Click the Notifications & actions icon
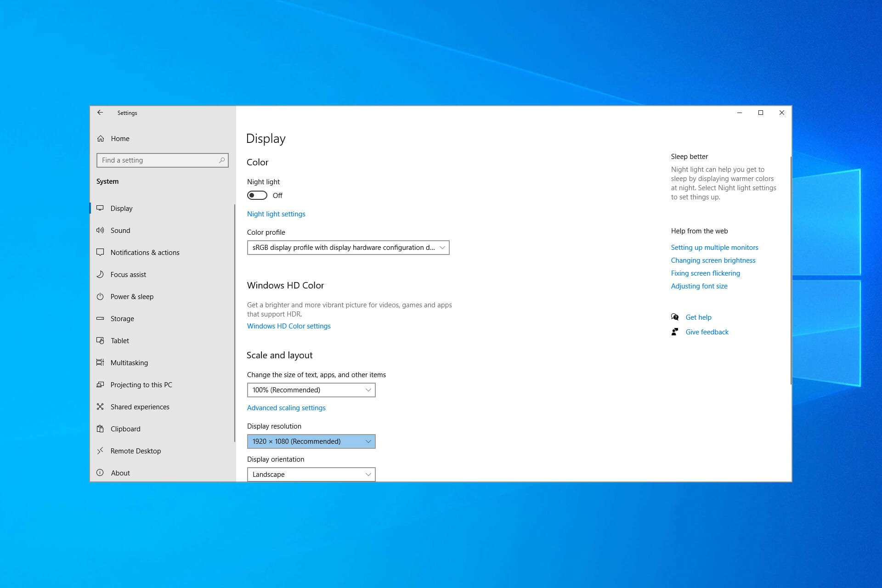882x588 pixels. [x=101, y=252]
